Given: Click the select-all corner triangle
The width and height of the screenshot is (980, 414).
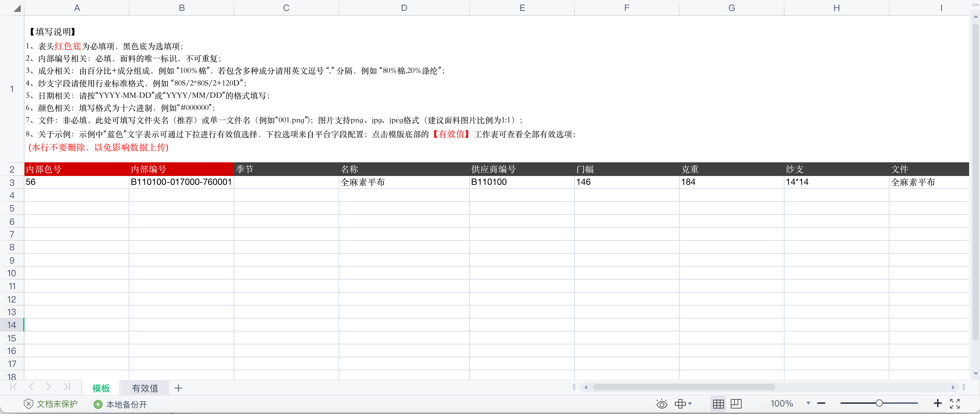Looking at the screenshot, I should click(x=17, y=9).
